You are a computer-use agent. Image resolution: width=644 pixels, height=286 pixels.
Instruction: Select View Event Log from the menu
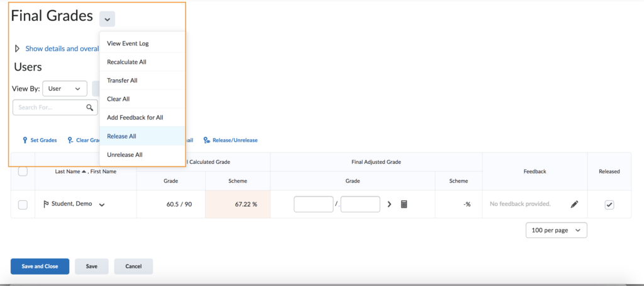coord(128,43)
